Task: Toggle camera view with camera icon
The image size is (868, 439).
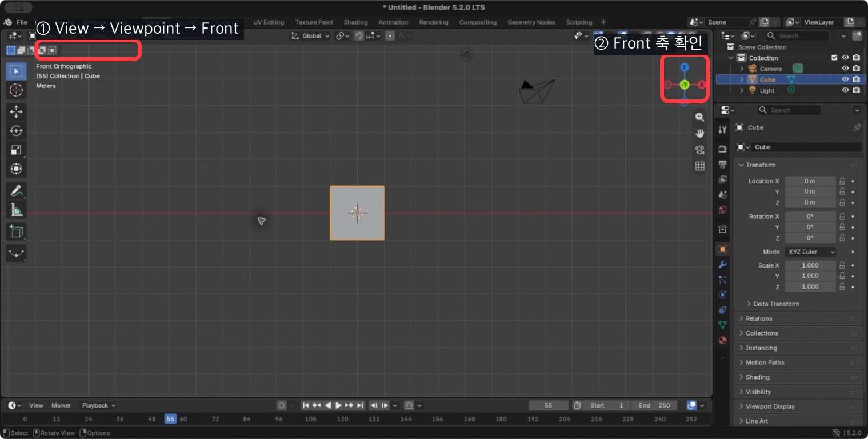Action: click(x=699, y=150)
